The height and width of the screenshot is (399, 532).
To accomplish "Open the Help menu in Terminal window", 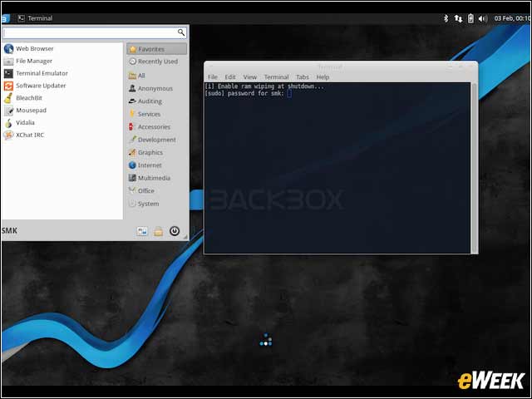I will coord(323,77).
